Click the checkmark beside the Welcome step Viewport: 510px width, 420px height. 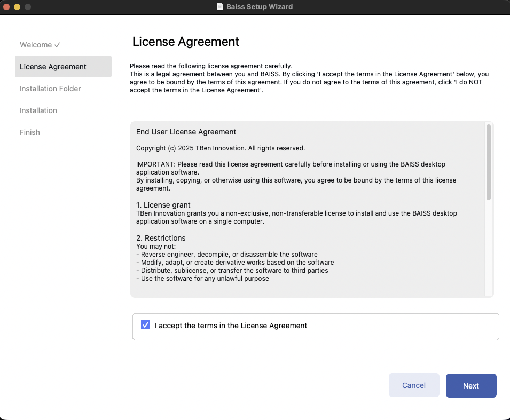coord(57,45)
